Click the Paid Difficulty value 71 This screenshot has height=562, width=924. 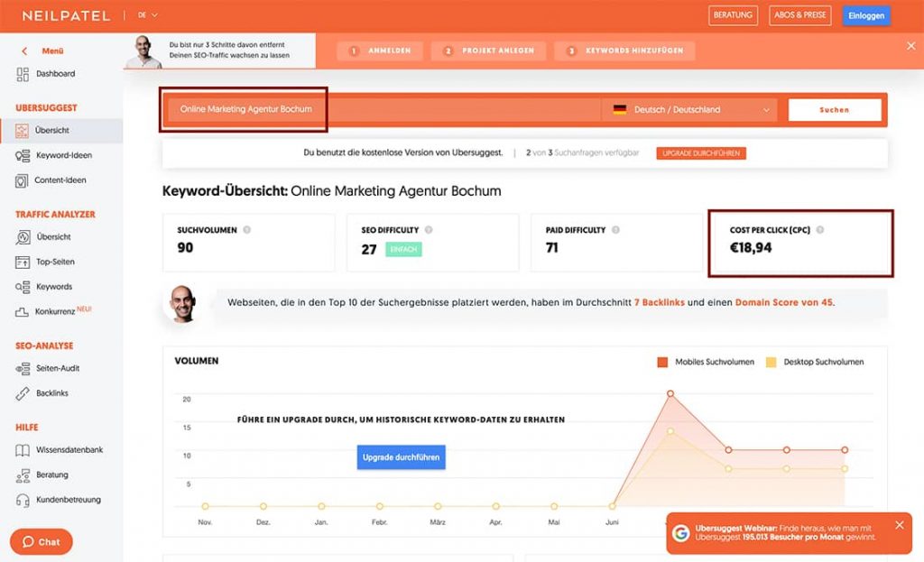point(551,248)
